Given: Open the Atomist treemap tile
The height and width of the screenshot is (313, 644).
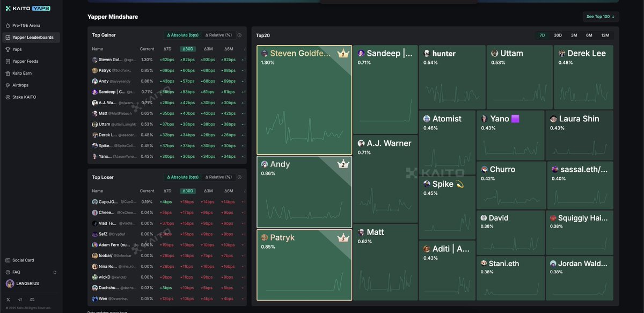Looking at the screenshot, I should [x=447, y=142].
